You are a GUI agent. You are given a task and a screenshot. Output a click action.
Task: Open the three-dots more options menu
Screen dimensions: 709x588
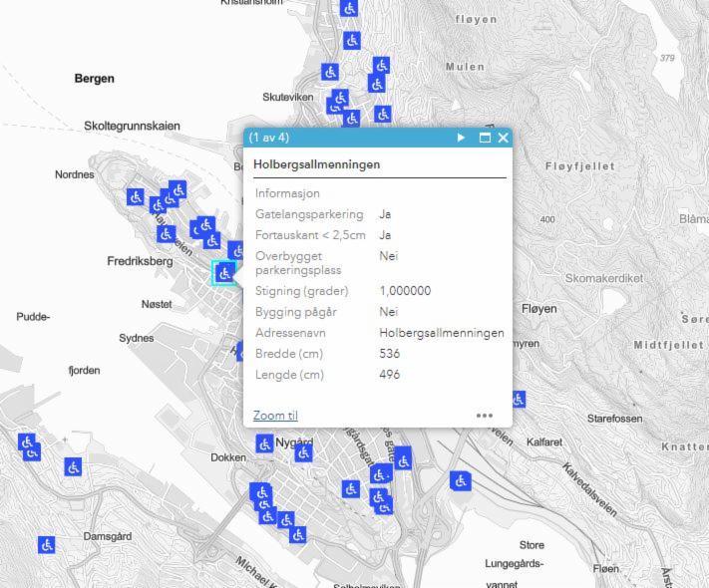(485, 416)
